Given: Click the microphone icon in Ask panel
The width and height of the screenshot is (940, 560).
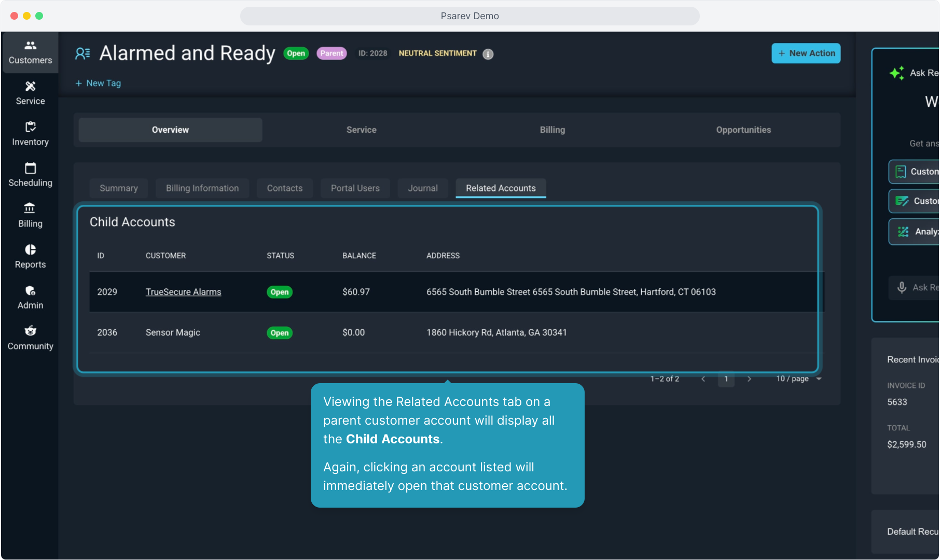Looking at the screenshot, I should coord(902,287).
